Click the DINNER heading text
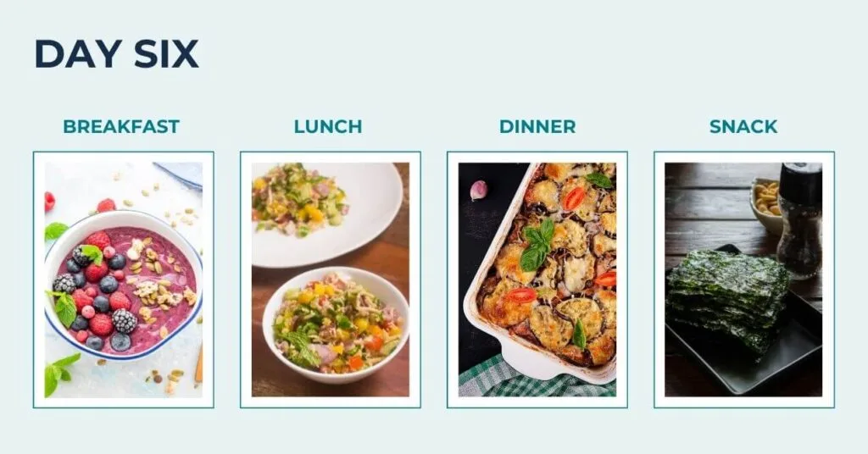Image resolution: width=868 pixels, height=454 pixels. click(537, 127)
